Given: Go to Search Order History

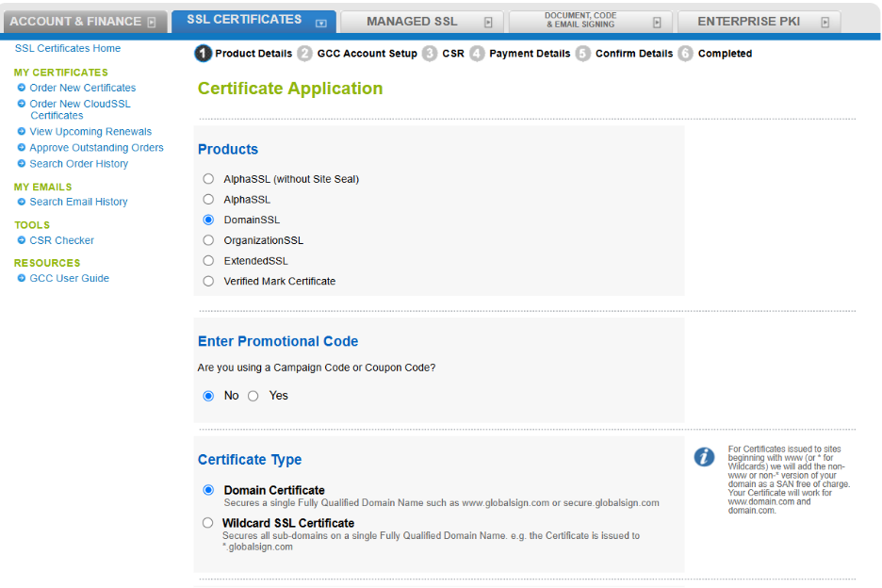Looking at the screenshot, I should [x=78, y=164].
